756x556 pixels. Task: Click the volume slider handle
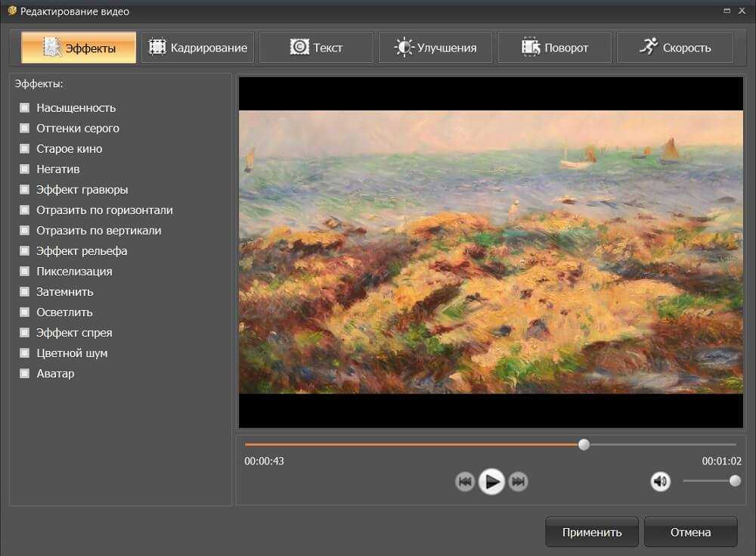pos(735,480)
